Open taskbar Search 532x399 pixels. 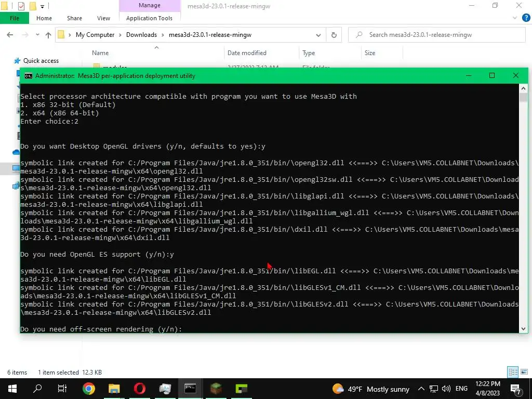tap(37, 389)
